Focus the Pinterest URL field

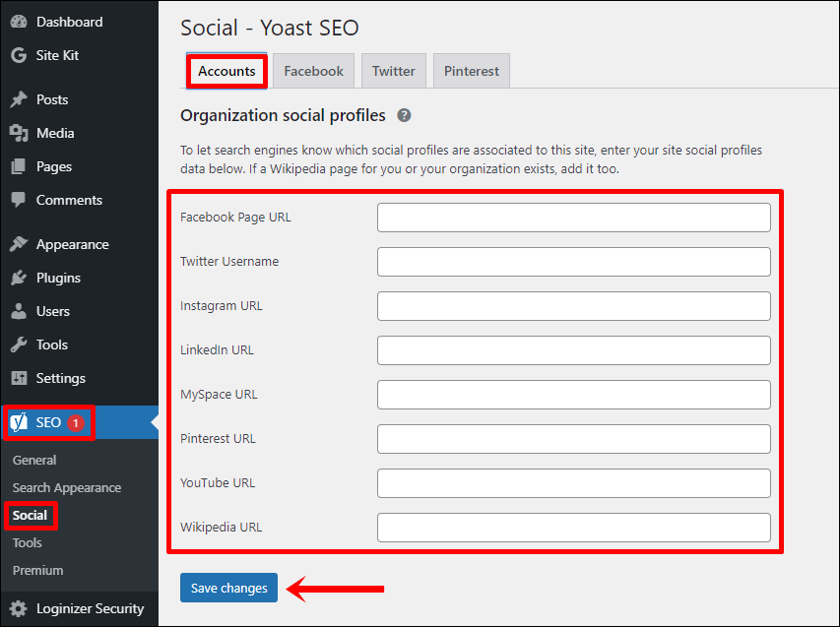point(574,439)
